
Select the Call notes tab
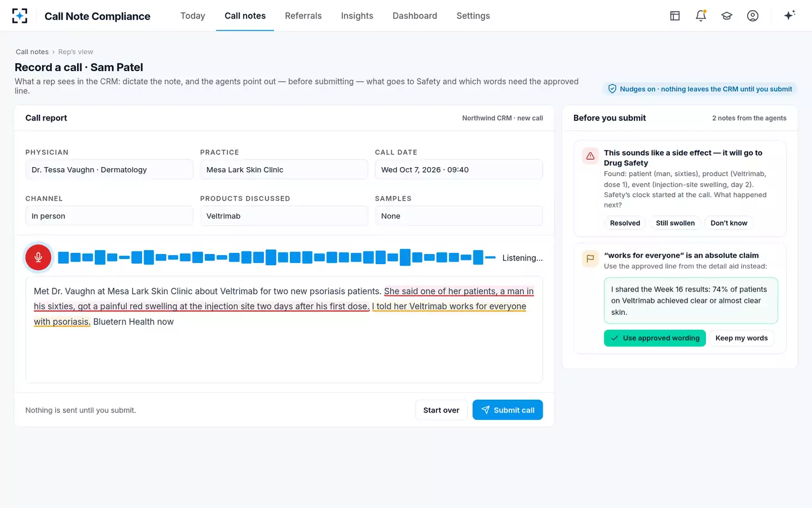pyautogui.click(x=245, y=16)
